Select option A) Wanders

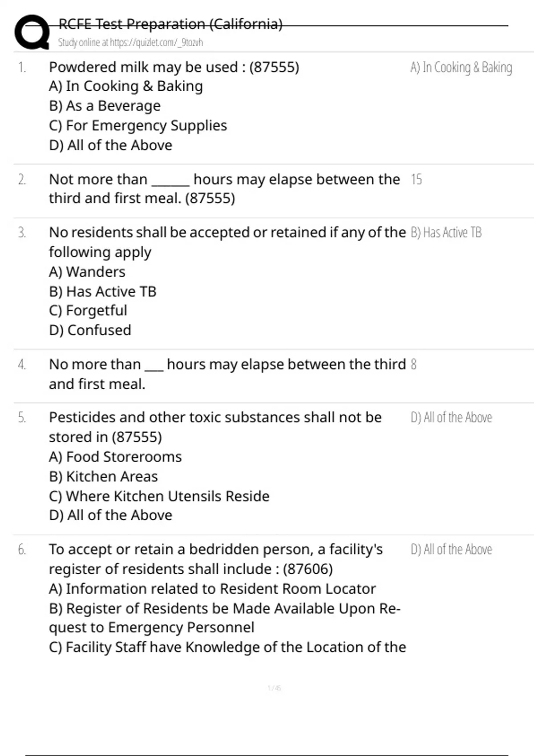(87, 272)
